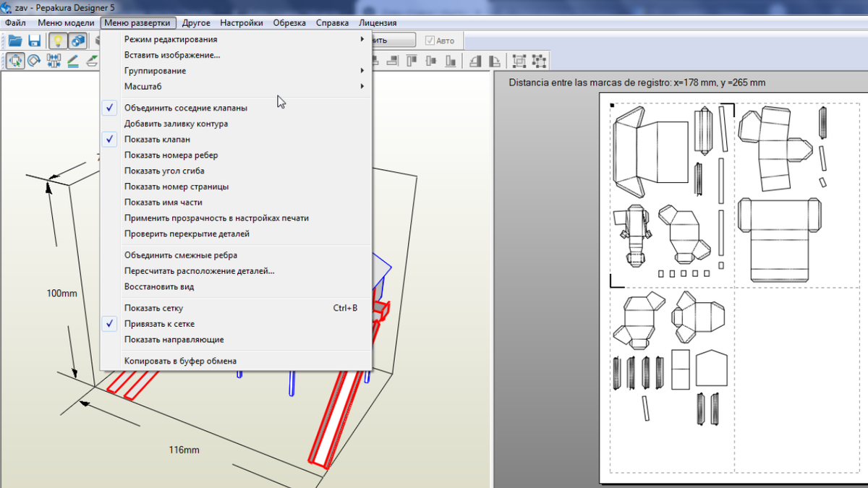Close the Меню развертки menu header
The image size is (868, 488).
[x=137, y=22]
